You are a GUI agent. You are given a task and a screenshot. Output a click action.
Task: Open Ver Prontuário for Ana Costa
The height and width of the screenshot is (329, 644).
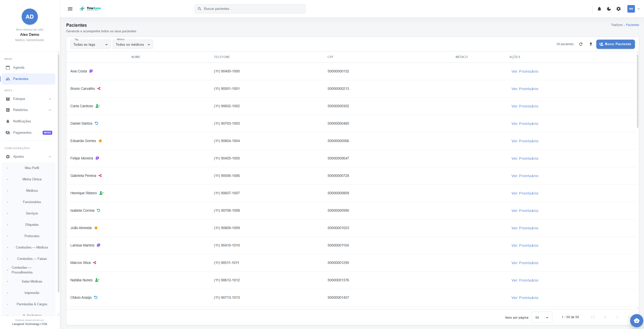click(x=525, y=71)
